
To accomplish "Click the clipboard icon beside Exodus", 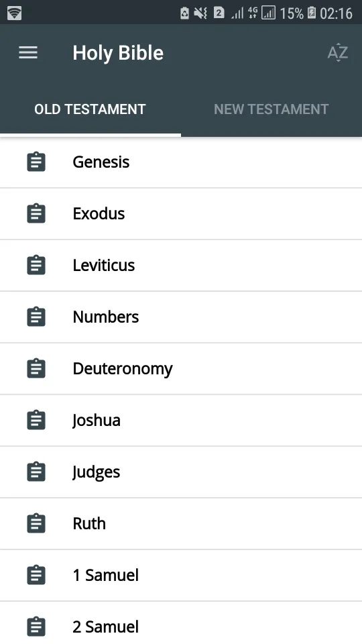I will click(x=36, y=213).
